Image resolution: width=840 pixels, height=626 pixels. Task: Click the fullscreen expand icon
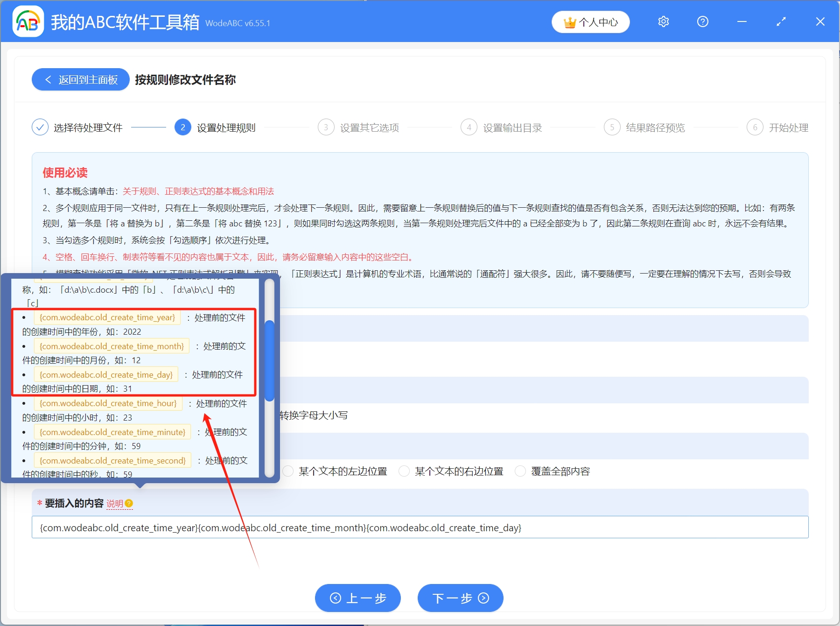click(780, 21)
